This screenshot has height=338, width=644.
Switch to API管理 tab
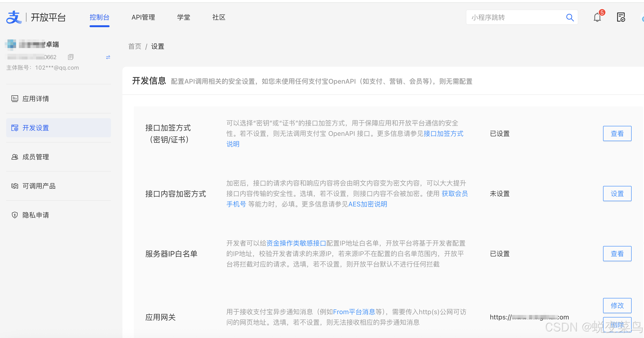(x=143, y=17)
